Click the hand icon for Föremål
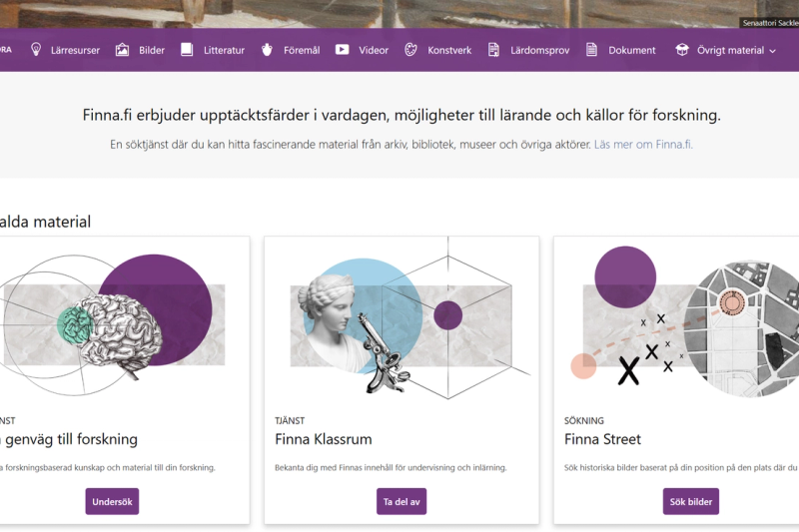Viewport: 799px width, 532px height. pyautogui.click(x=267, y=50)
